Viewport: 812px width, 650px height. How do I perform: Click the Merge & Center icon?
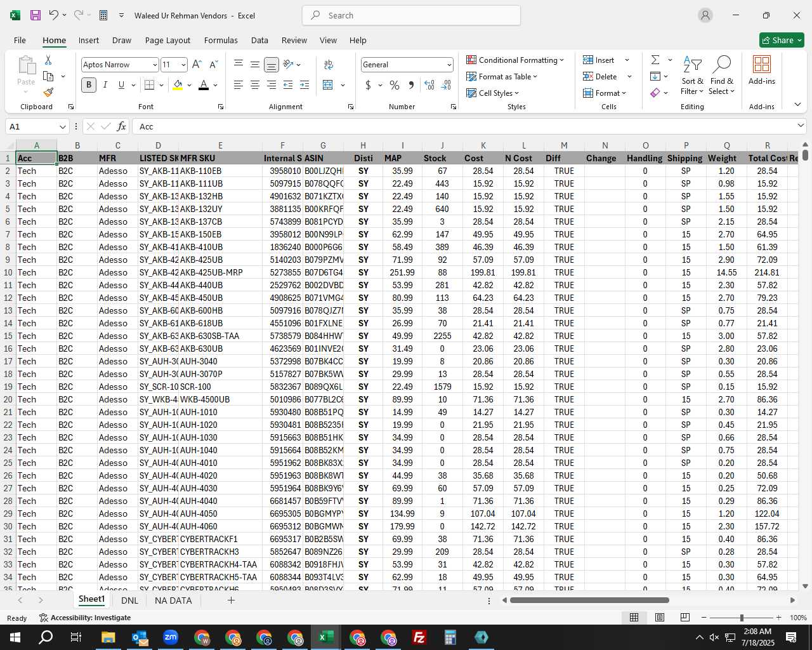[328, 84]
